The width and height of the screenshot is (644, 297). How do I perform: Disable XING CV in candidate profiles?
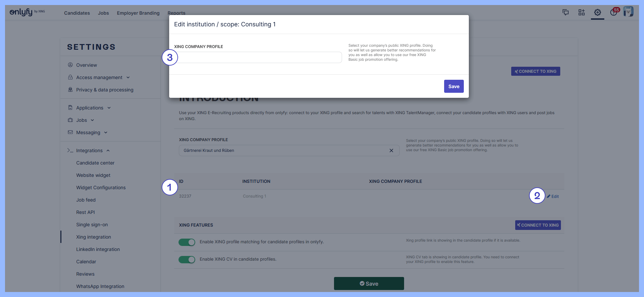(x=187, y=260)
